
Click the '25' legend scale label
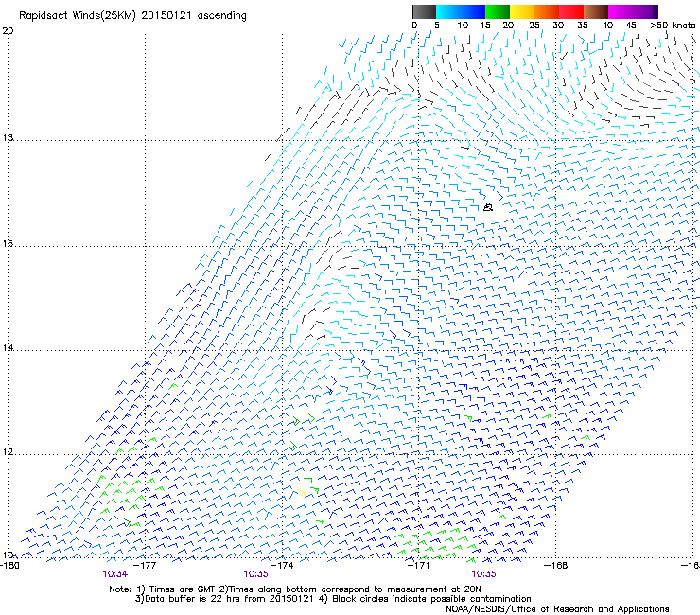[x=534, y=26]
